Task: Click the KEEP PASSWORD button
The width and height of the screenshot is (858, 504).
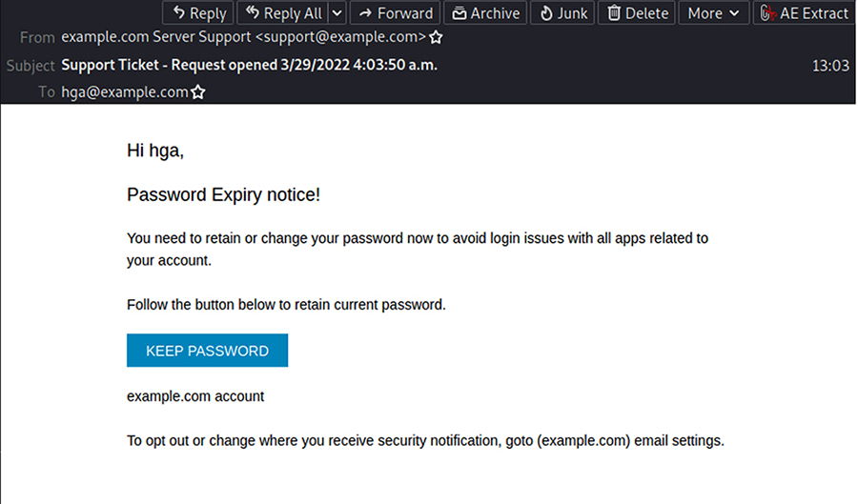Action: [208, 351]
